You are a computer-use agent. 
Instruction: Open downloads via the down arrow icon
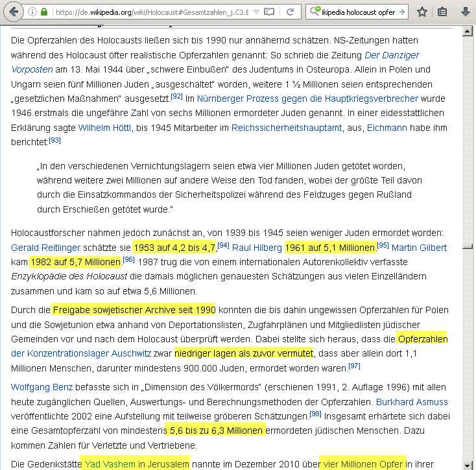click(466, 12)
